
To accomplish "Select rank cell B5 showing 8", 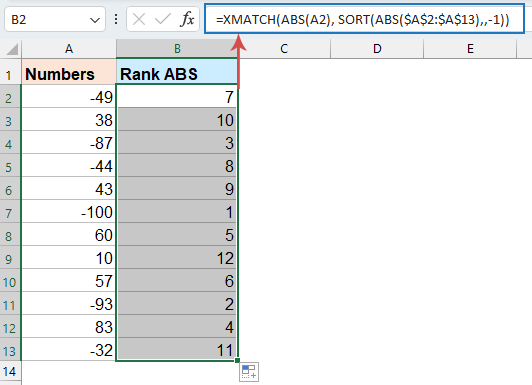I will coord(177,165).
